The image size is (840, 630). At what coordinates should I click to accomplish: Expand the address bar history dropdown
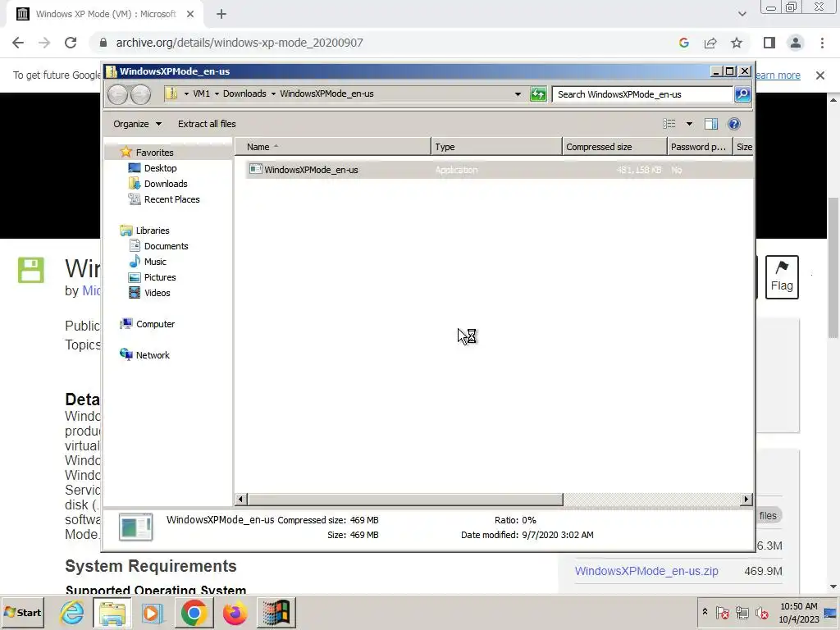518,94
